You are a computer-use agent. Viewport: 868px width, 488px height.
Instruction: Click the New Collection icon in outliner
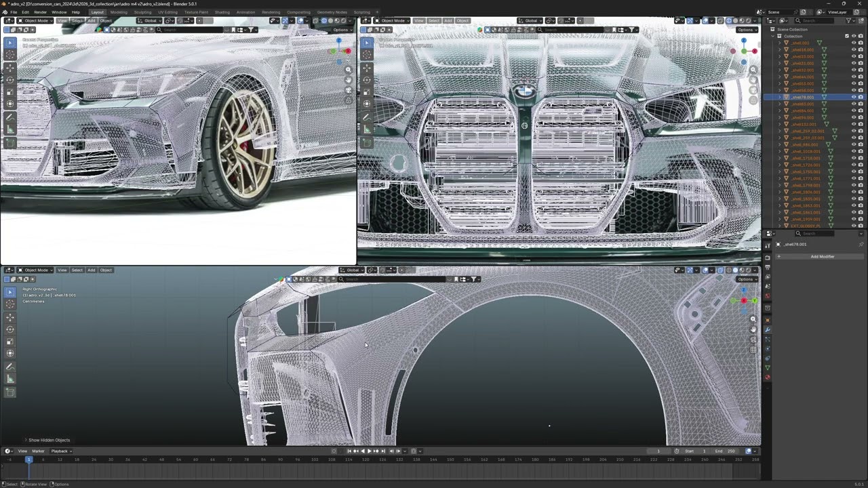click(x=861, y=21)
